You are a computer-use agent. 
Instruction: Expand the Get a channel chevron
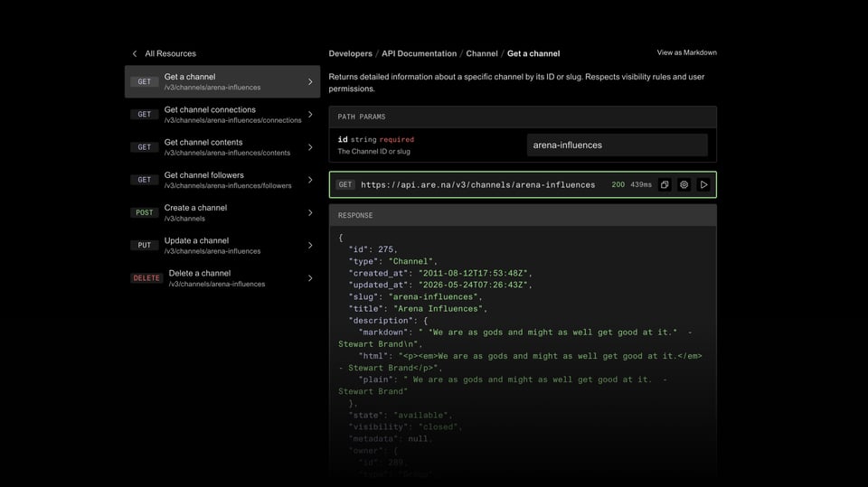(x=310, y=82)
